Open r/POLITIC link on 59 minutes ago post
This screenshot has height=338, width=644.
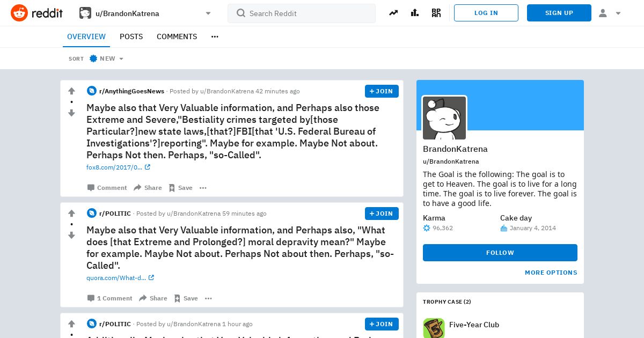click(115, 214)
